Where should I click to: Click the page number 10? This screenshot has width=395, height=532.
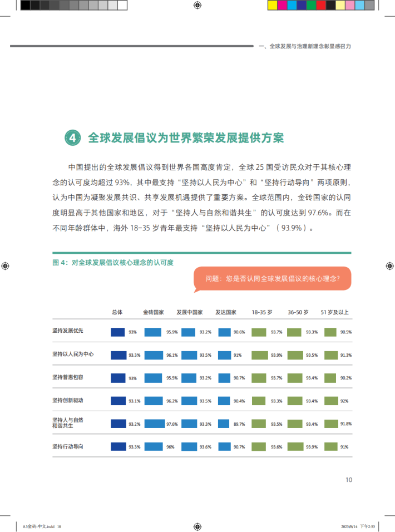[x=348, y=480]
